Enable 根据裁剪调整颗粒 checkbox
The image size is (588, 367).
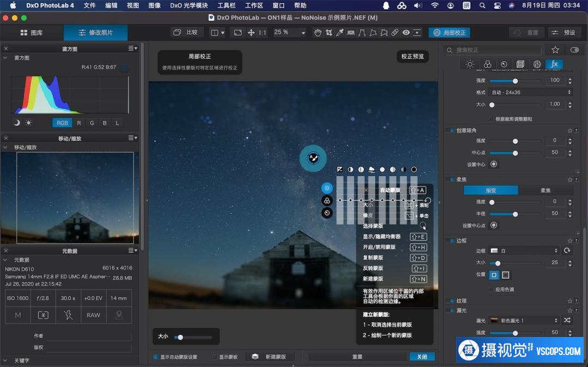point(491,119)
